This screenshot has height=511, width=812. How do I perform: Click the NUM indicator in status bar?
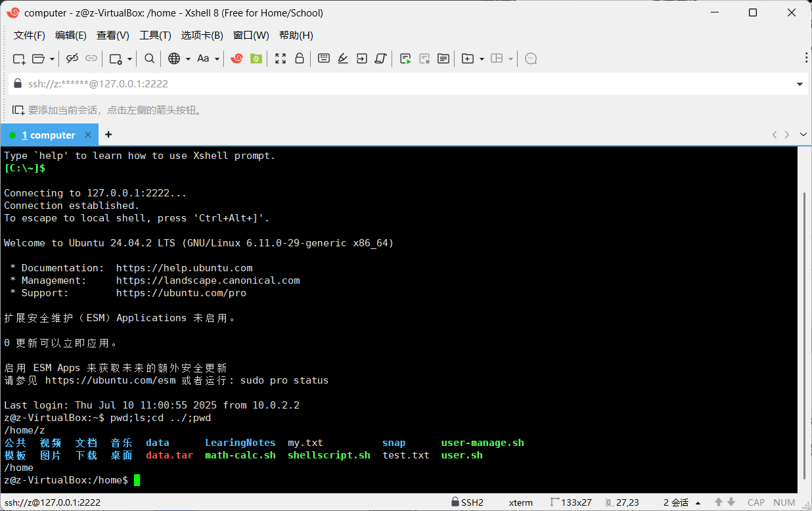pos(784,502)
